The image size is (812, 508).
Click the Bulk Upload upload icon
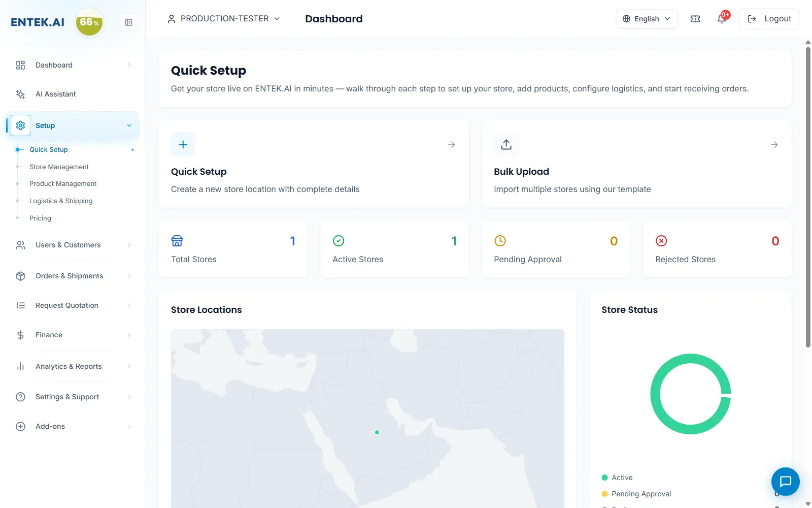506,145
